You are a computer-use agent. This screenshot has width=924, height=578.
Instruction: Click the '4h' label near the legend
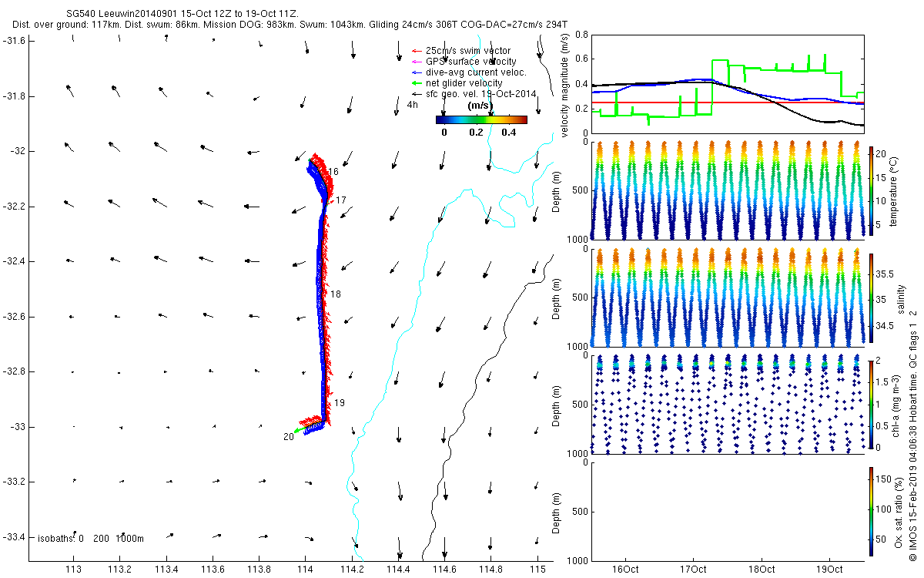click(412, 105)
